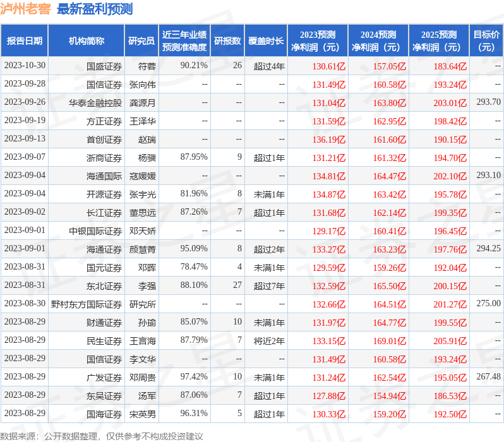Select institution 东北证券
The height and width of the screenshot is (442, 504).
[x=104, y=287]
